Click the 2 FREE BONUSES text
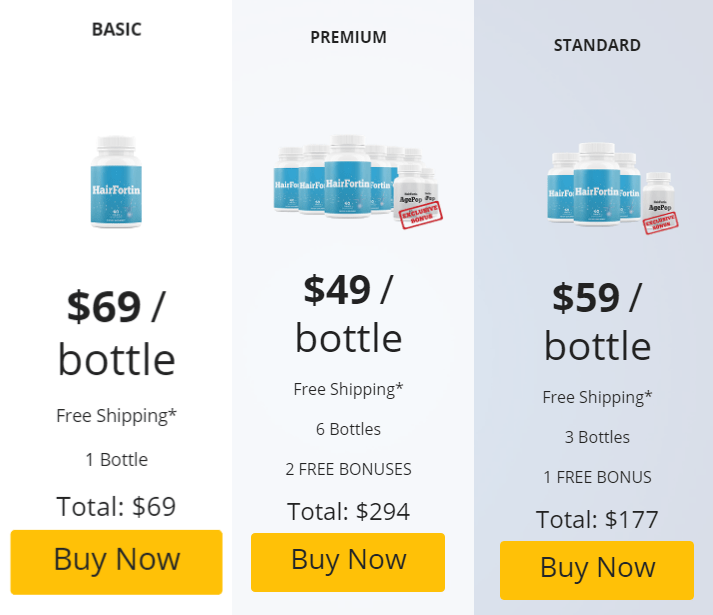713x615 pixels. pyautogui.click(x=348, y=469)
